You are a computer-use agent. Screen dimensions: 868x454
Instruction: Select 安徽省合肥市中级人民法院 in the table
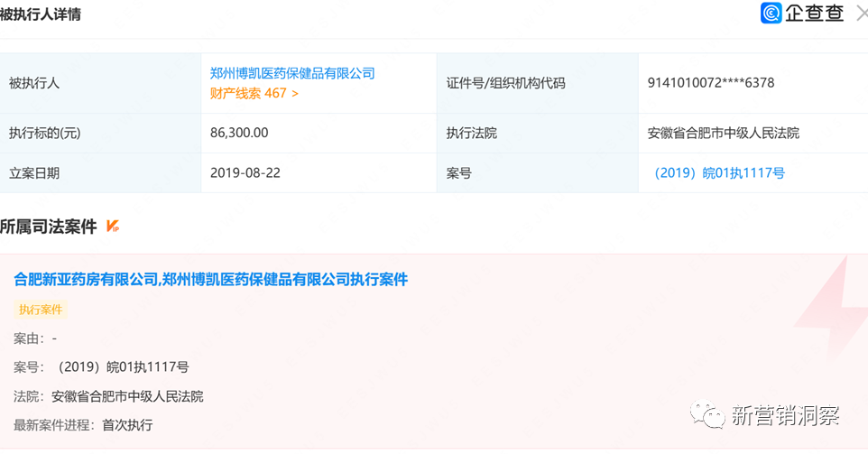[x=723, y=133]
